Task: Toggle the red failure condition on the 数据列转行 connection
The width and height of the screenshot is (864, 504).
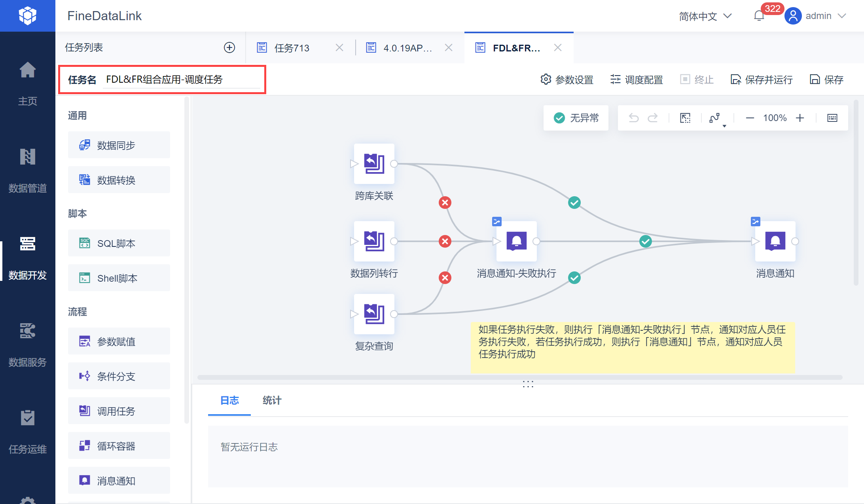Action: (x=445, y=241)
